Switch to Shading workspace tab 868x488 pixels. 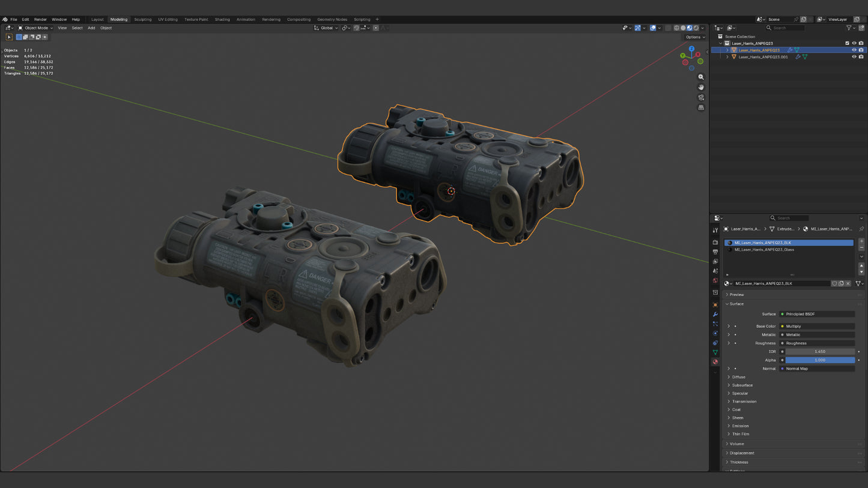click(x=222, y=19)
